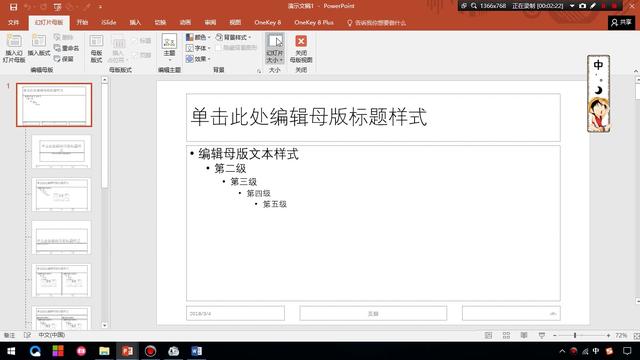The height and width of the screenshot is (360, 640).
Task: Switch to the Animations (动画) tab
Action: click(x=185, y=22)
